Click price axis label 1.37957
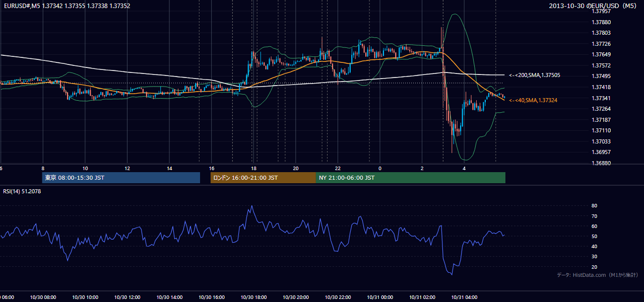The width and height of the screenshot is (644, 302). (601, 11)
